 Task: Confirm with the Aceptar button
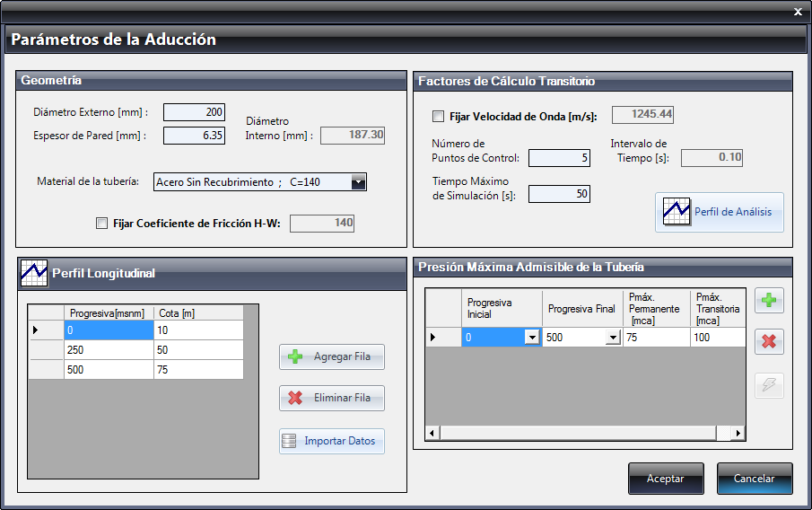(x=666, y=479)
